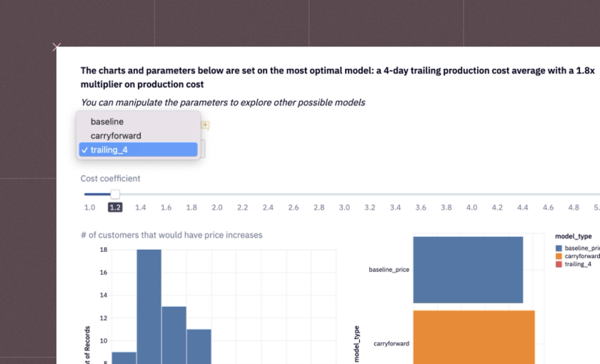Select "baseline" from the model dropdown list
This screenshot has height=364, width=600.
(x=107, y=121)
